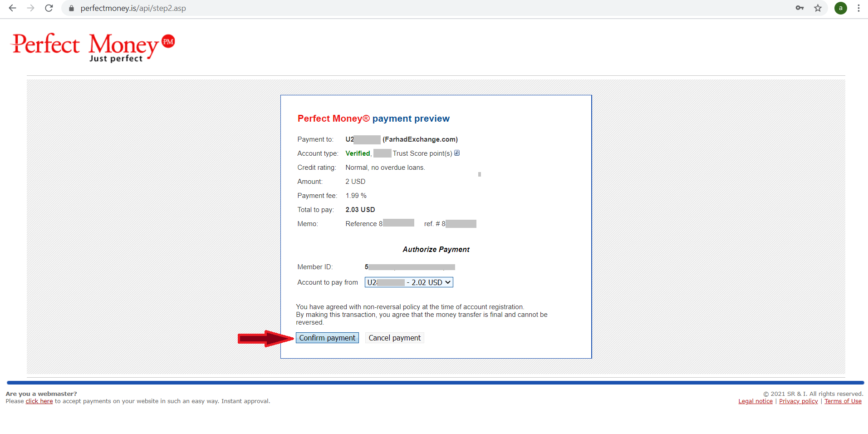Open the Legal notice link
This screenshot has width=868, height=434.
click(755, 401)
